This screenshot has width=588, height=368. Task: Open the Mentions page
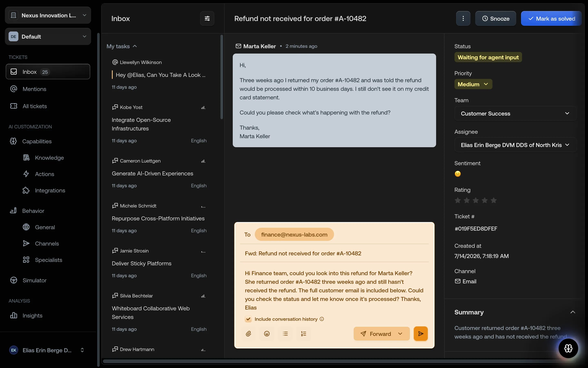[48, 89]
